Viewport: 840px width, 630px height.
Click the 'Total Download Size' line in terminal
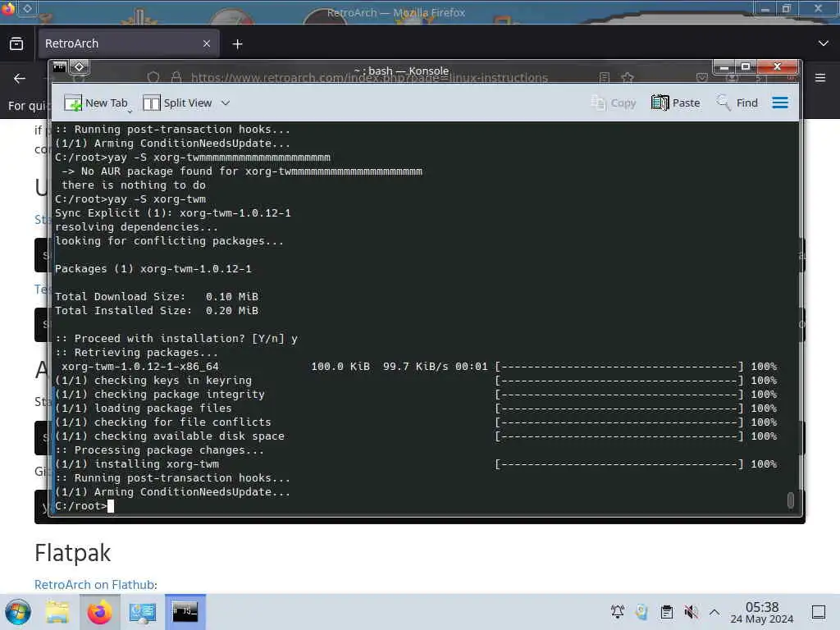pyautogui.click(x=157, y=297)
